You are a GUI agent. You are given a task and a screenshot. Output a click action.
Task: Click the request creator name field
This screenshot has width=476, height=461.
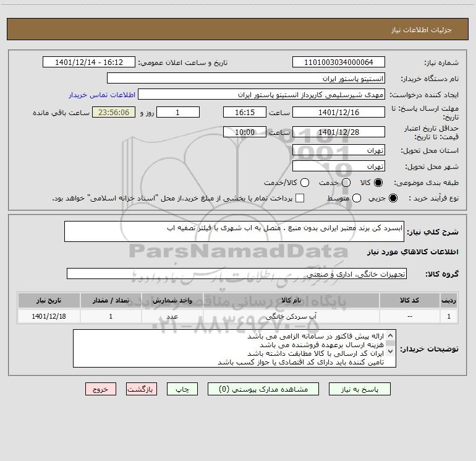261,94
